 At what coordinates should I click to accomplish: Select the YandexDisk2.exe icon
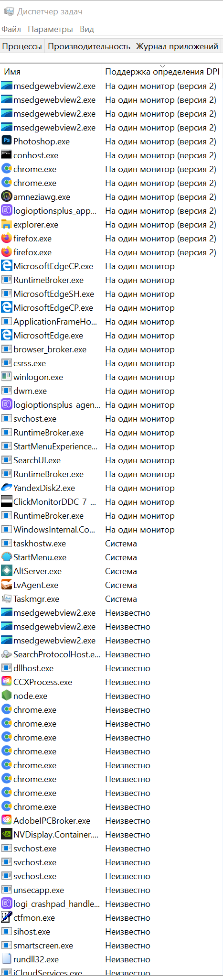[x=7, y=488]
